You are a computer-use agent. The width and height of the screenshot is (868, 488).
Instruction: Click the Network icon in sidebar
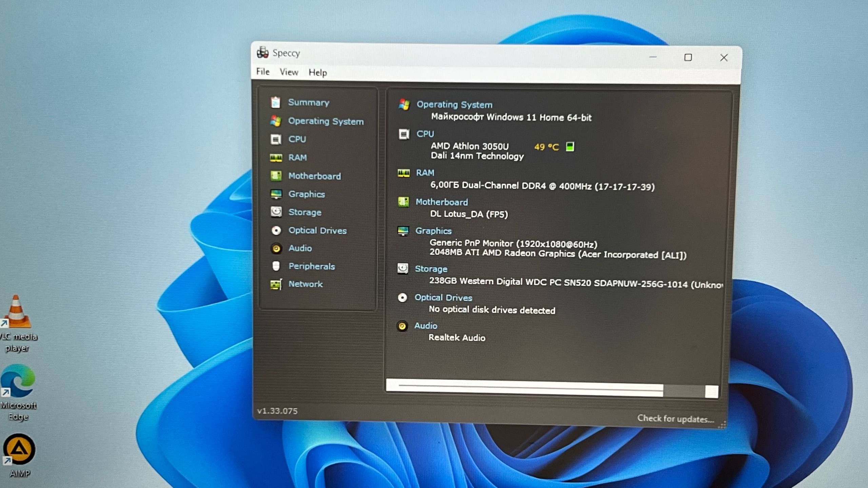276,284
